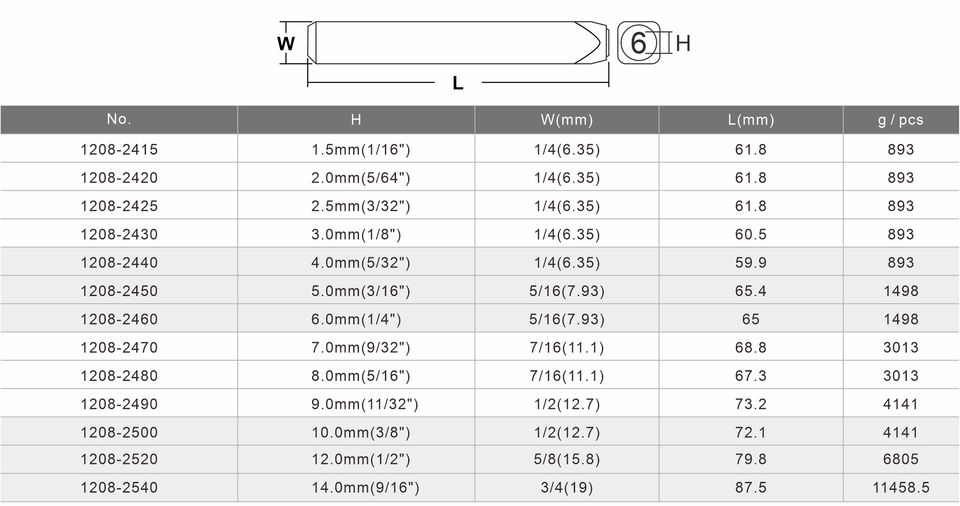Click the stamp face icon showing 6
Screen dimensions: 960x506
click(x=639, y=43)
